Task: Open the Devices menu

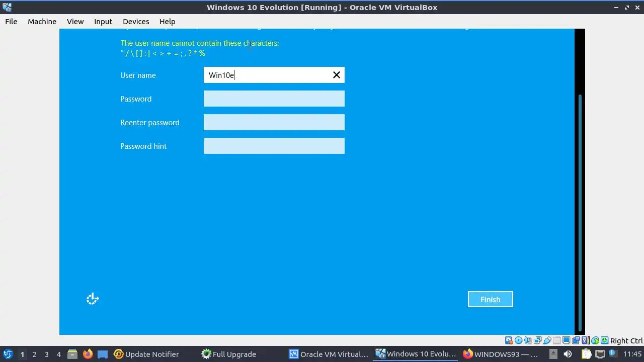Action: click(x=136, y=21)
